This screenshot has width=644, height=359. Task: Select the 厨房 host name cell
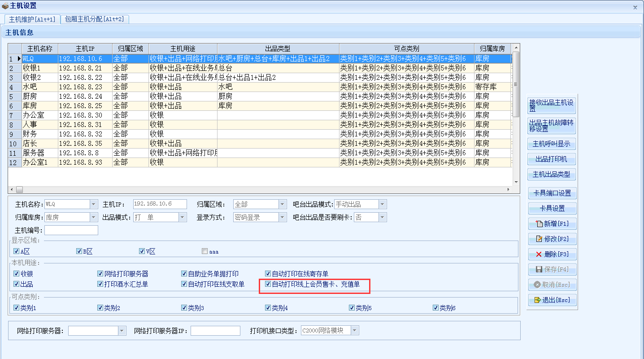pos(40,96)
